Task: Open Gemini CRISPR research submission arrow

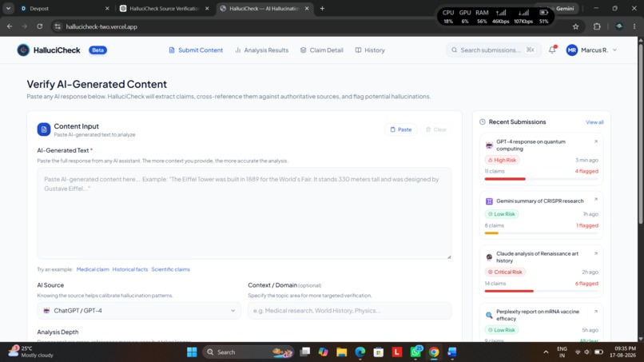Action: tap(595, 200)
